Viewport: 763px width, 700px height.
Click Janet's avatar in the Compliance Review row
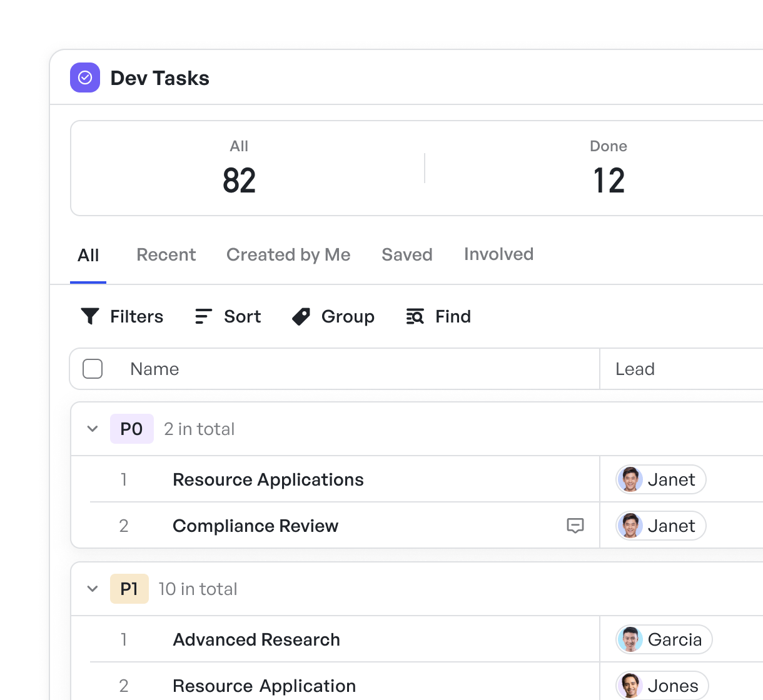[x=630, y=526]
